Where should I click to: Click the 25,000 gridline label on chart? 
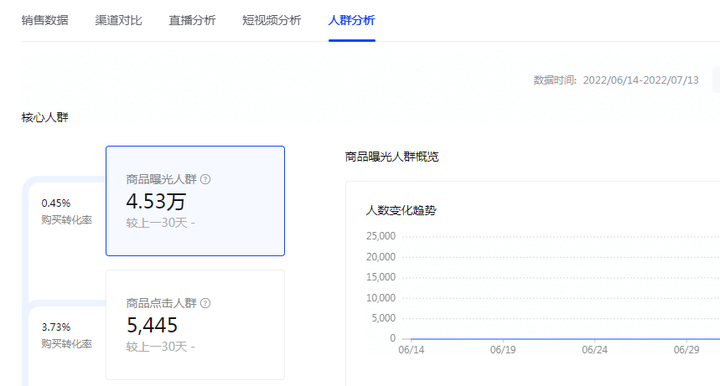(381, 236)
